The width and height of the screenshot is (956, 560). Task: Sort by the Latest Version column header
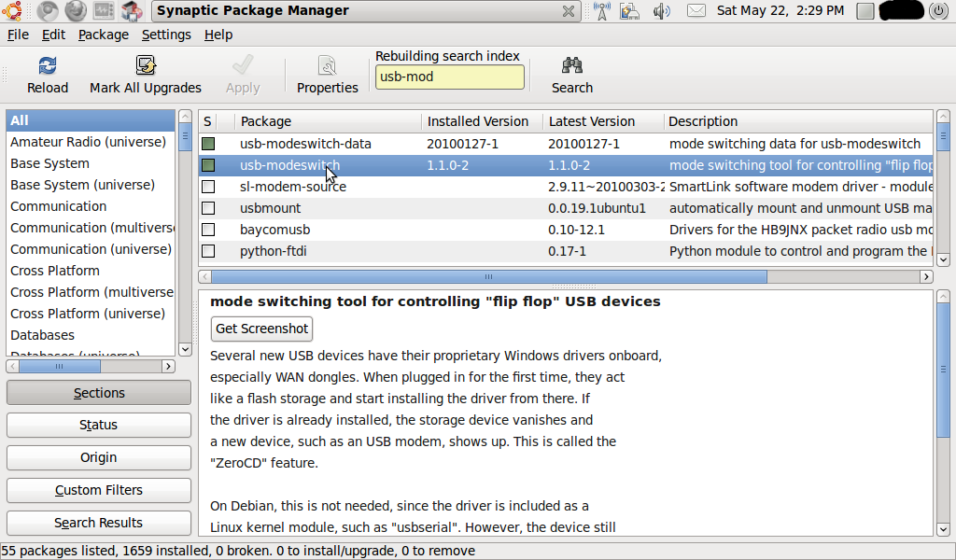[592, 121]
